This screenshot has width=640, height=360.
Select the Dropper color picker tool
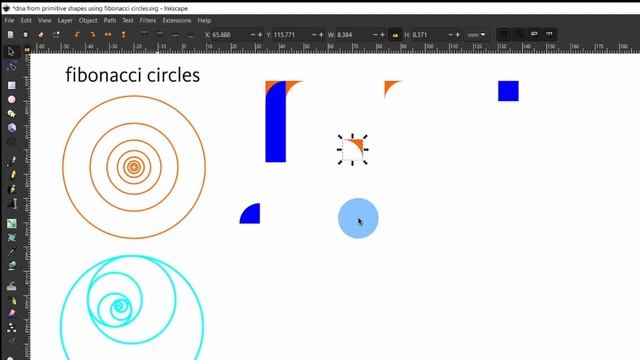click(x=11, y=251)
